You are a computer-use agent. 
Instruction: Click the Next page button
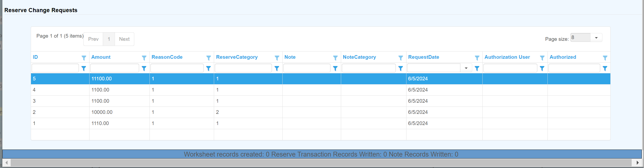124,39
